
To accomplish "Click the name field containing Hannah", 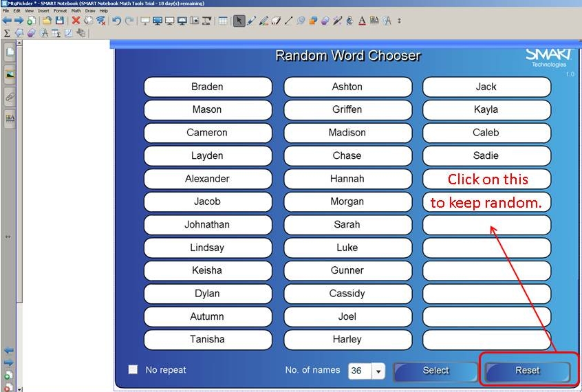I will coord(348,179).
